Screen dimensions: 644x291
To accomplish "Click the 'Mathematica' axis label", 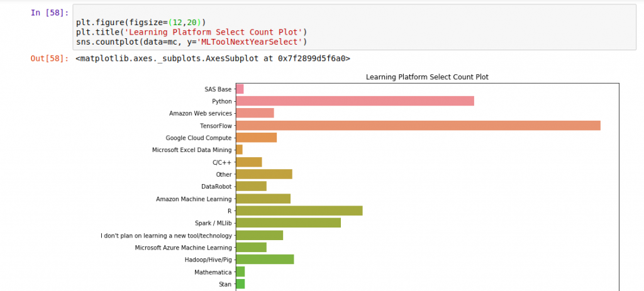I will [x=213, y=272].
